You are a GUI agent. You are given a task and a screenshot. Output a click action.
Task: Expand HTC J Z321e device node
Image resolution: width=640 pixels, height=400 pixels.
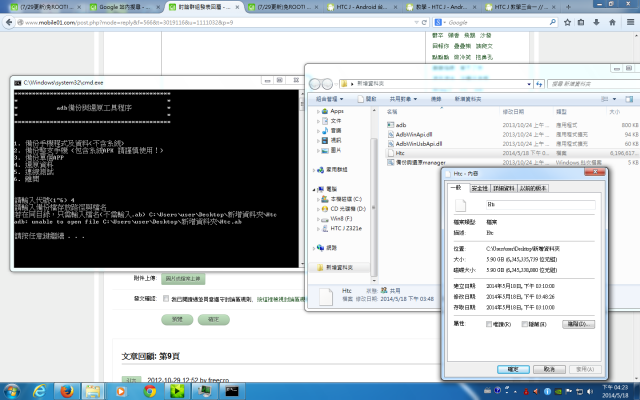coord(318,229)
